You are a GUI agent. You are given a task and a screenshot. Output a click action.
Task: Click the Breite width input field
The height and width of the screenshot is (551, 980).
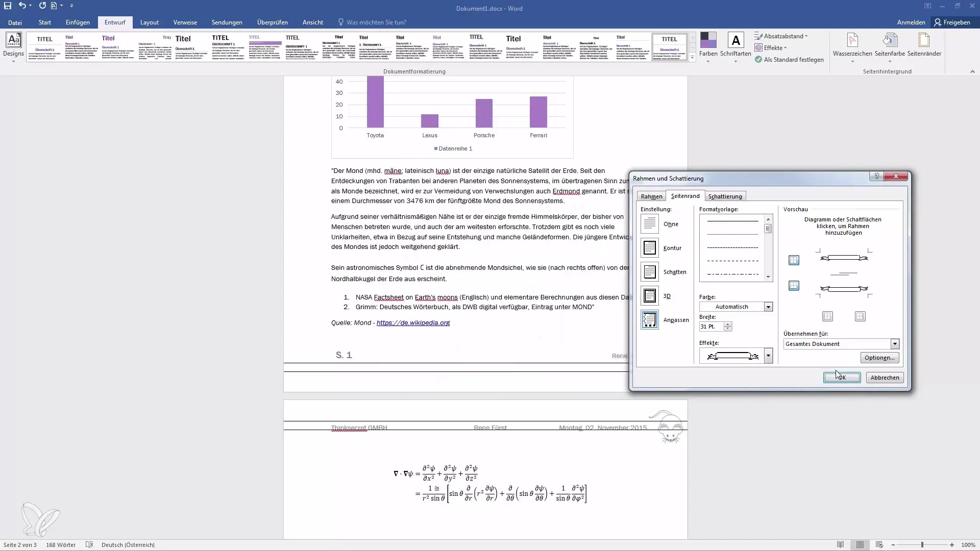pos(712,327)
